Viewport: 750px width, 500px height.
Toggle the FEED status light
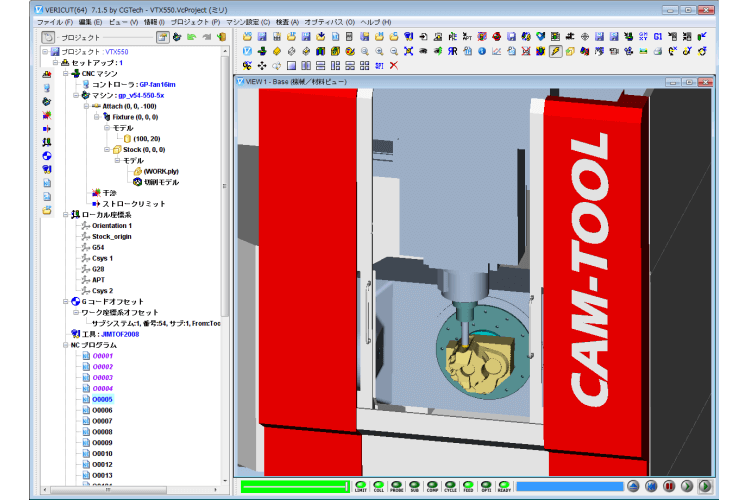coord(468,486)
